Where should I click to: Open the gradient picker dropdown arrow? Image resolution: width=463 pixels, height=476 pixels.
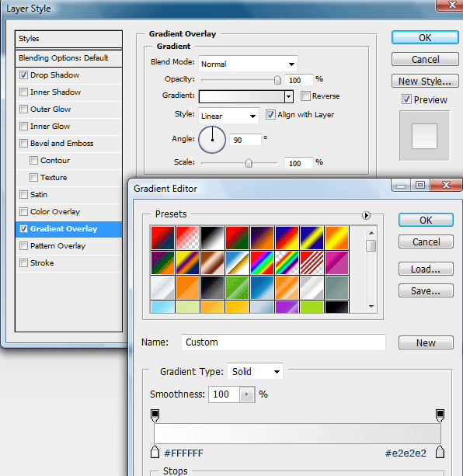pyautogui.click(x=289, y=96)
